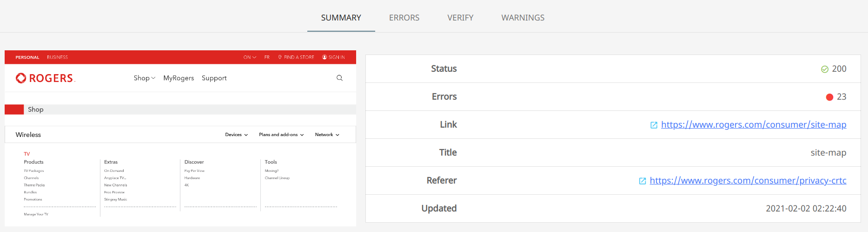Expand the Devices dropdown
Screen dimensions: 868x232
click(236, 135)
